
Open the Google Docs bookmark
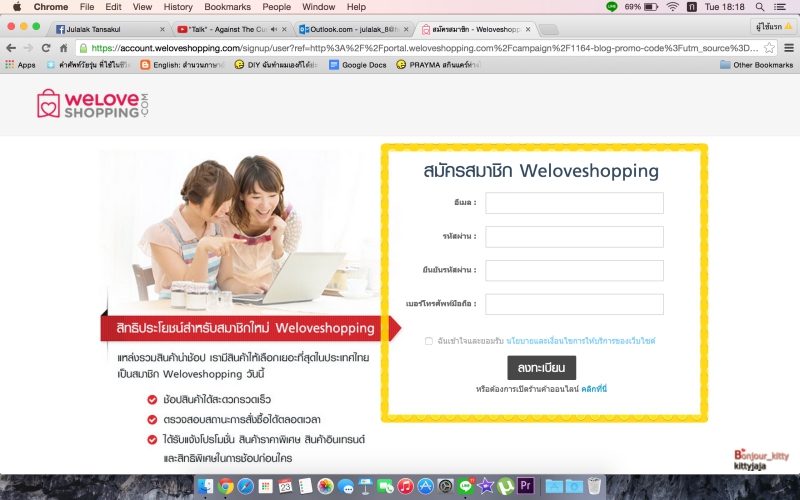coord(358,65)
